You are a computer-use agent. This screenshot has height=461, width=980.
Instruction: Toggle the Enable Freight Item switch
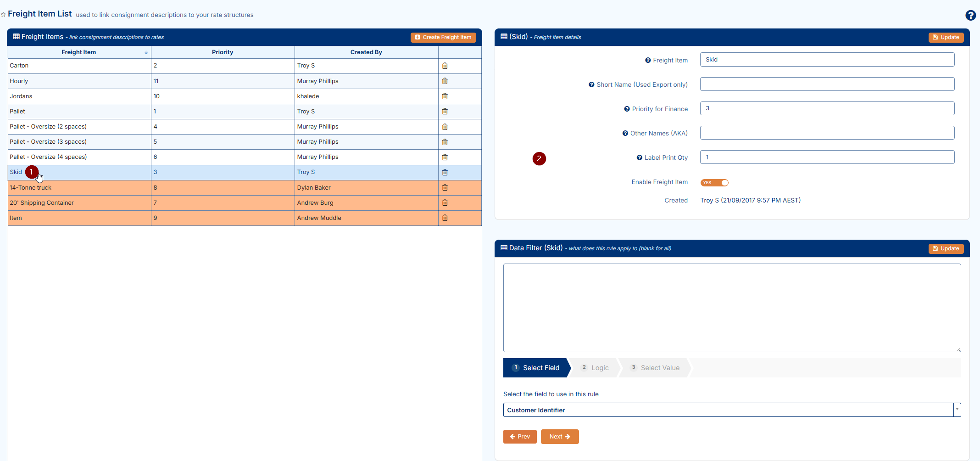[x=714, y=183]
